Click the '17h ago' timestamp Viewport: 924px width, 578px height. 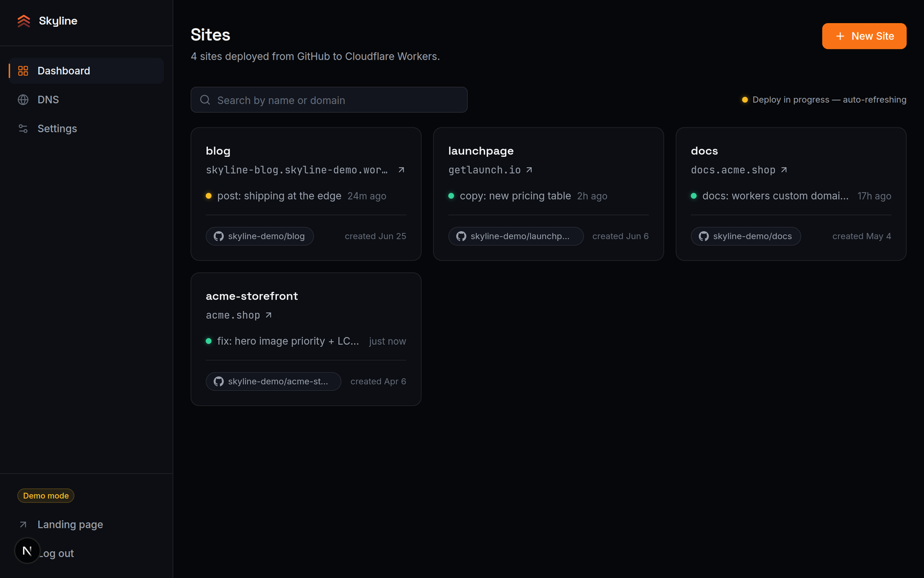[874, 196]
